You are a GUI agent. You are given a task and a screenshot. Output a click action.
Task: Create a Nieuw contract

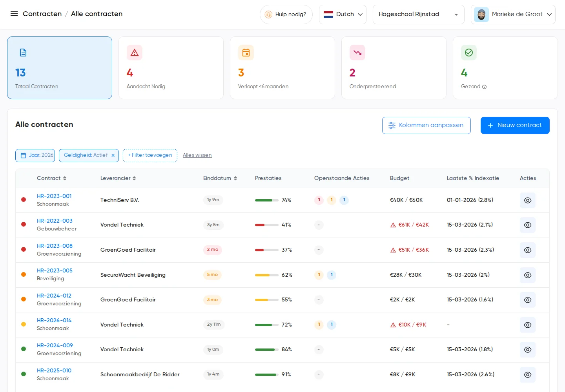coord(515,125)
